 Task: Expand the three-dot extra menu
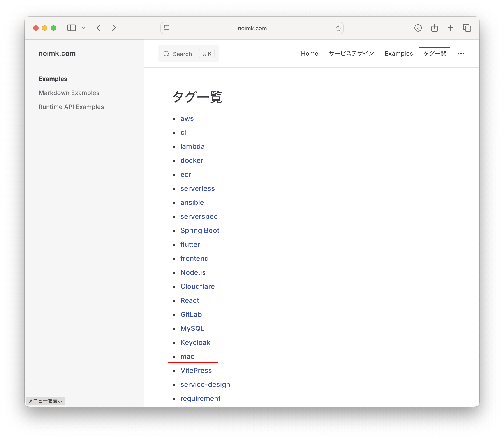coord(461,53)
